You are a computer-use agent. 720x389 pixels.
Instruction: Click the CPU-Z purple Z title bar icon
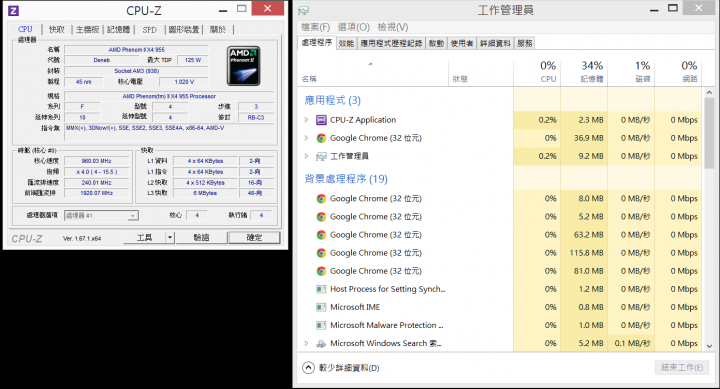tap(13, 10)
